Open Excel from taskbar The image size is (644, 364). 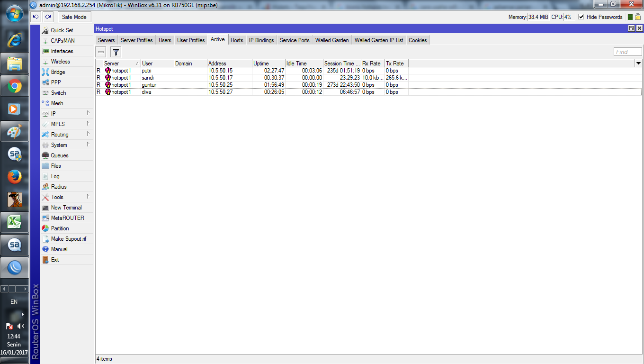tap(15, 222)
